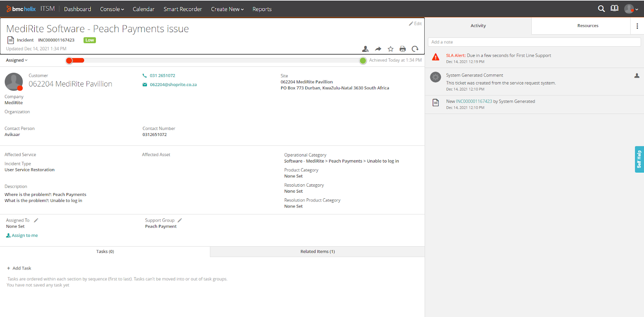Image resolution: width=644 pixels, height=317 pixels.
Task: Edit Support Group with pencil icon
Action: coord(180,220)
